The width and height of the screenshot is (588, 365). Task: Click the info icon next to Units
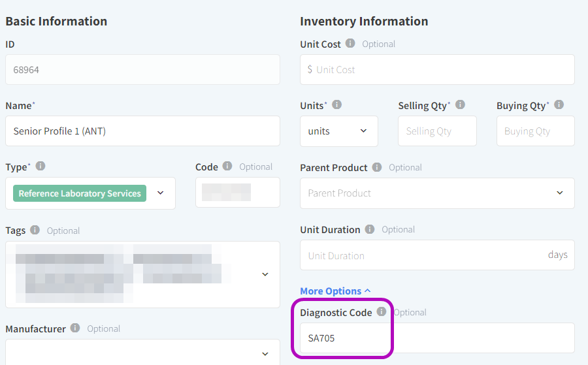(337, 105)
